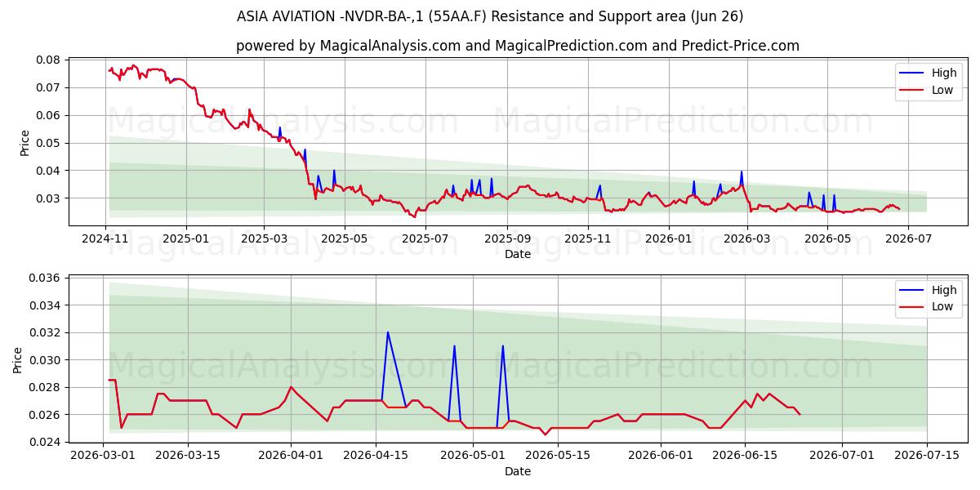Click the '2026-06-01' date tick label
The image size is (980, 490).
(x=660, y=456)
